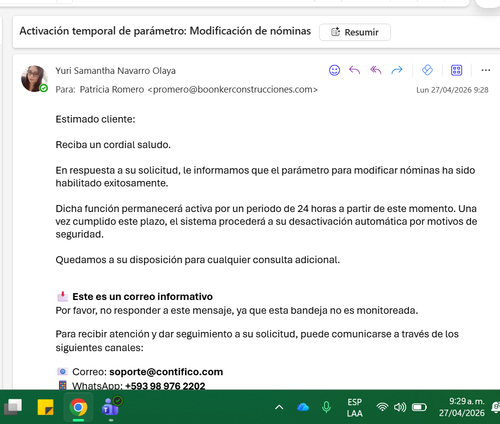The width and height of the screenshot is (500, 424).
Task: Click sender name Yuri Samantha Navarro Olaya
Action: pyautogui.click(x=115, y=71)
